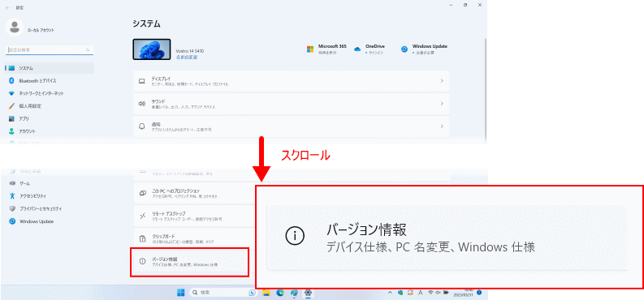Show hidden tray icons chevron
This screenshot has width=644, height=300.
point(390,293)
